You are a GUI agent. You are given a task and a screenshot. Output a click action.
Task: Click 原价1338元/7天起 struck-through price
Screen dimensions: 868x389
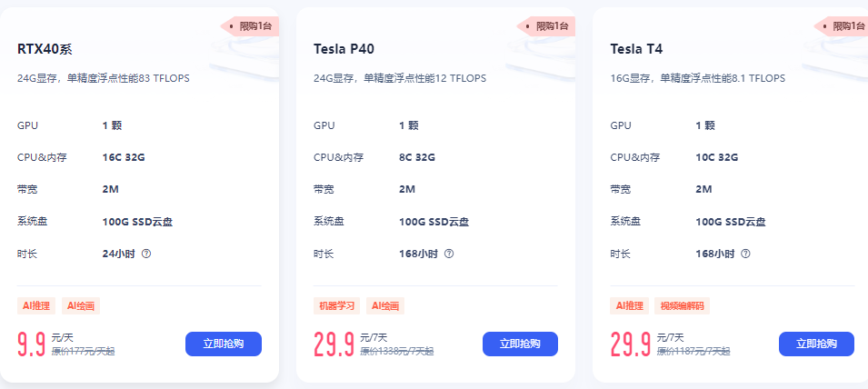[x=397, y=351]
